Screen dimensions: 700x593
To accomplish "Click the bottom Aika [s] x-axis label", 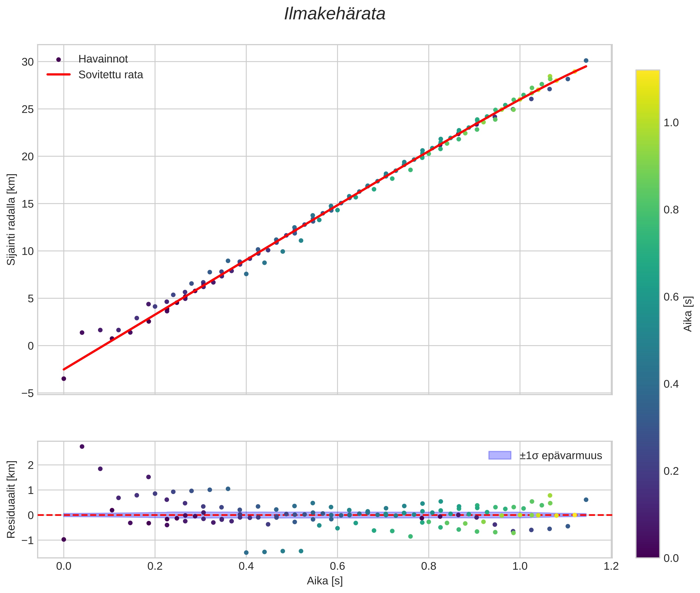I will pos(325,581).
